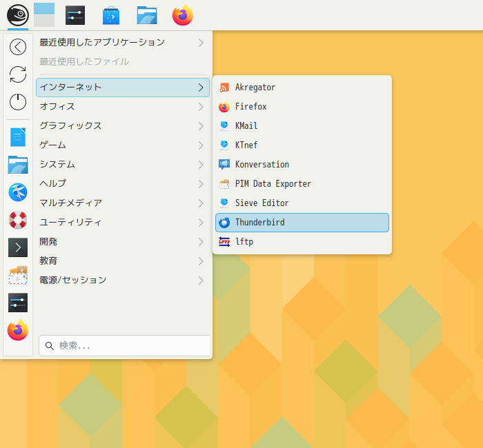
Task: Click the restart arrows icon in sidebar
Action: point(18,74)
